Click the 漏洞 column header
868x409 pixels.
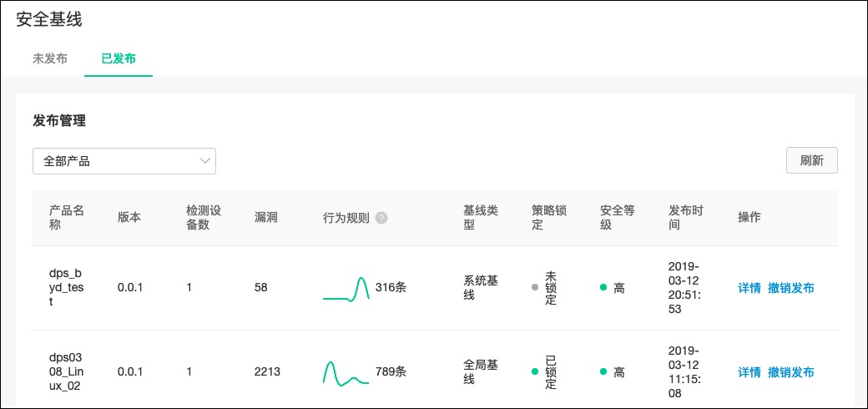point(265,218)
